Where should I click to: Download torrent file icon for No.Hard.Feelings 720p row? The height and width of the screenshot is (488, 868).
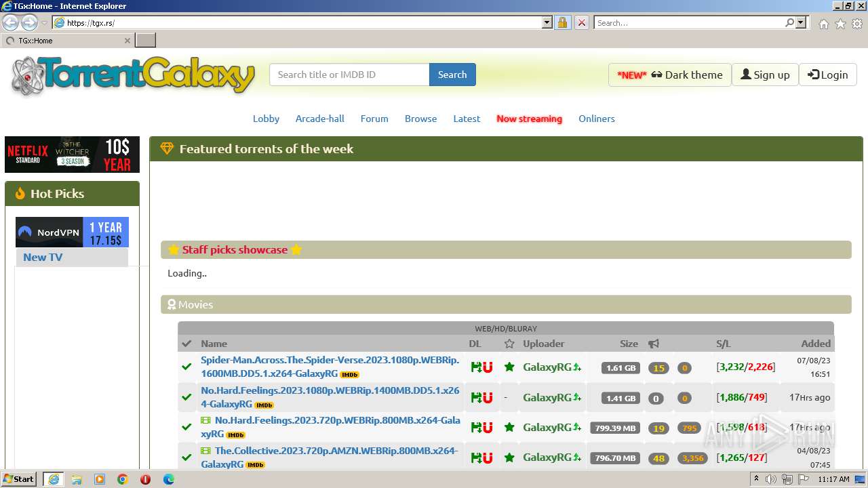(476, 428)
